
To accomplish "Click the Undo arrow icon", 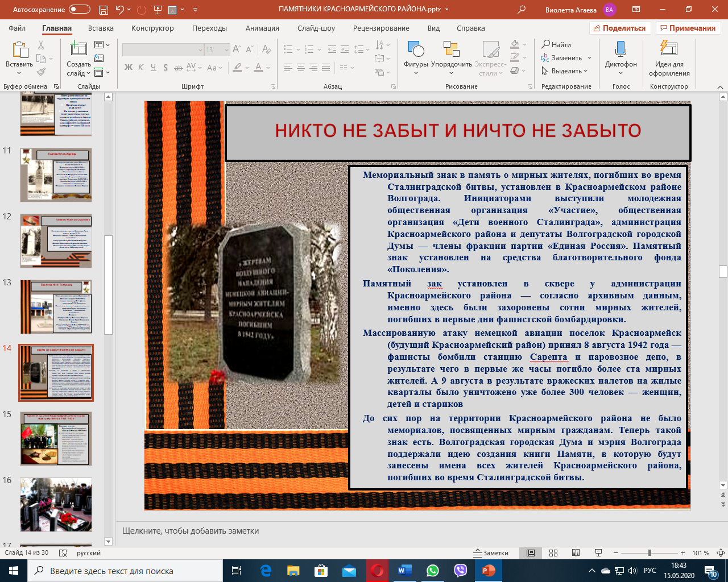I will [x=119, y=10].
